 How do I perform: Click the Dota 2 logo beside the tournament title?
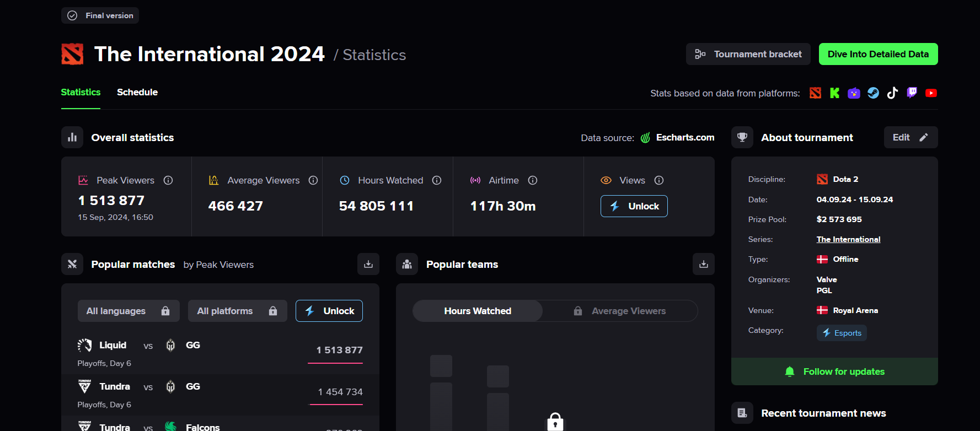click(72, 54)
